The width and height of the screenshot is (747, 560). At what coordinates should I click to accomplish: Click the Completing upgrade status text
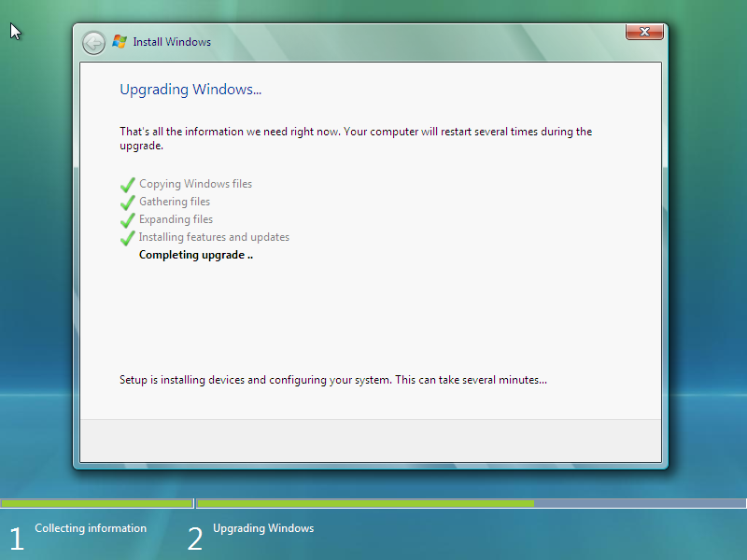[195, 255]
